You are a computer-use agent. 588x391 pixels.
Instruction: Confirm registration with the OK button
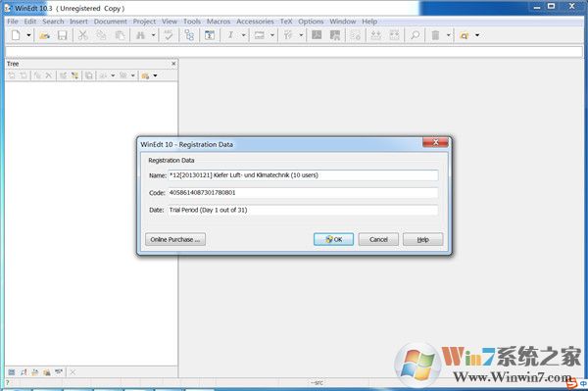[333, 239]
